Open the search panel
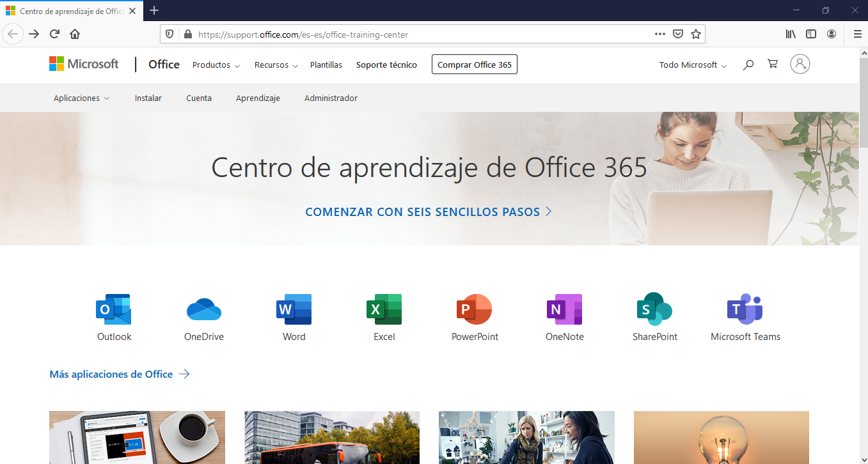Image resolution: width=868 pixels, height=464 pixels. point(748,64)
